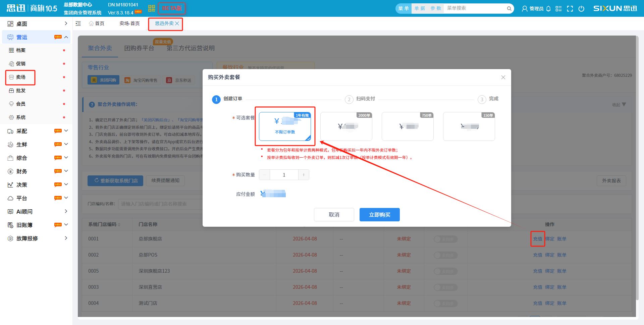
Task: Select the 150单 package card
Action: [469, 126]
